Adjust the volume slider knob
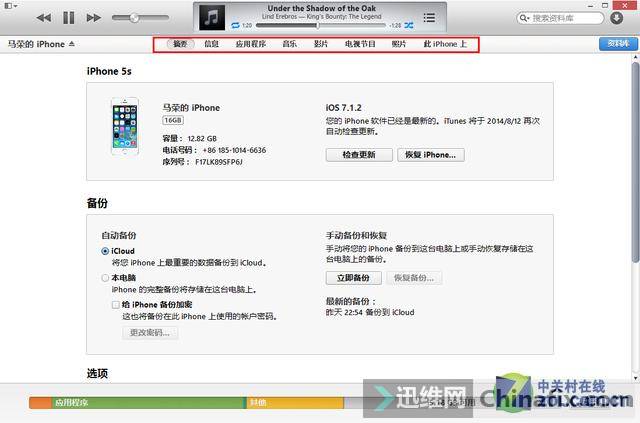The width and height of the screenshot is (640, 423). pyautogui.click(x=134, y=18)
